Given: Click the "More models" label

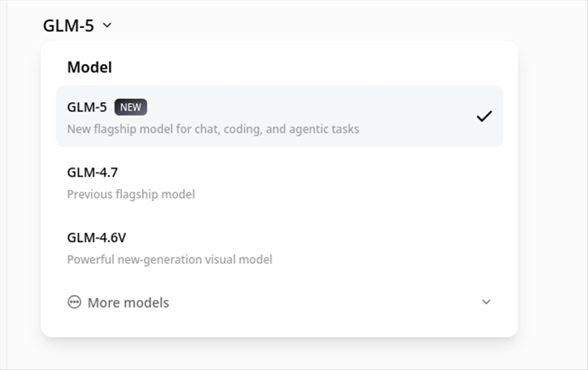Looking at the screenshot, I should (128, 302).
